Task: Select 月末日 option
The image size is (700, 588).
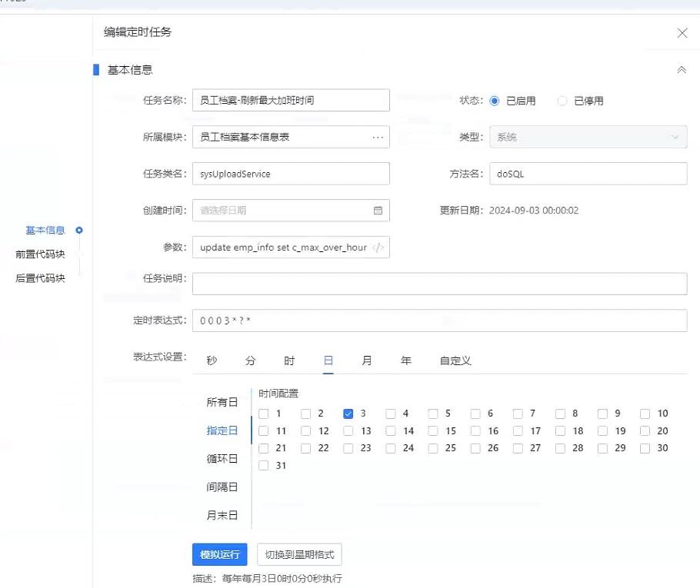Action: [222, 515]
